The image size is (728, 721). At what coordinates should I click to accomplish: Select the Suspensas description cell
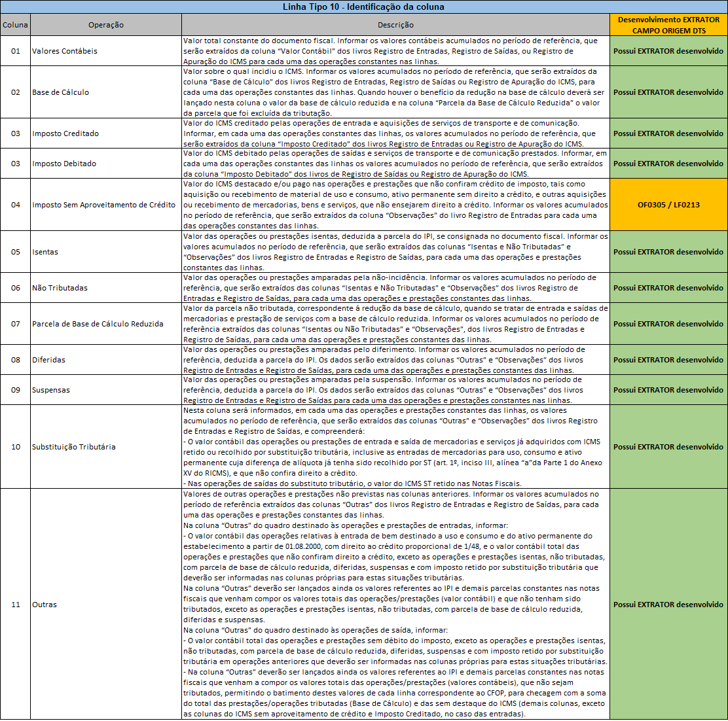coord(395,390)
